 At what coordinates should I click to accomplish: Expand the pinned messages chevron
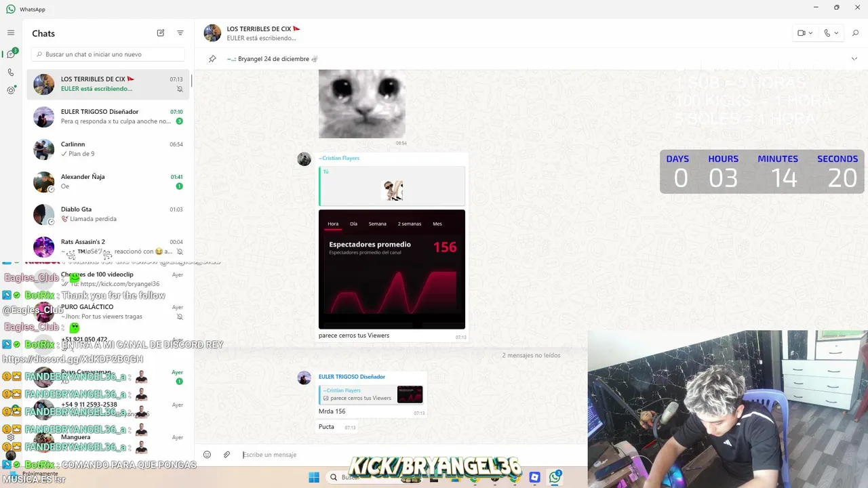pos(854,59)
